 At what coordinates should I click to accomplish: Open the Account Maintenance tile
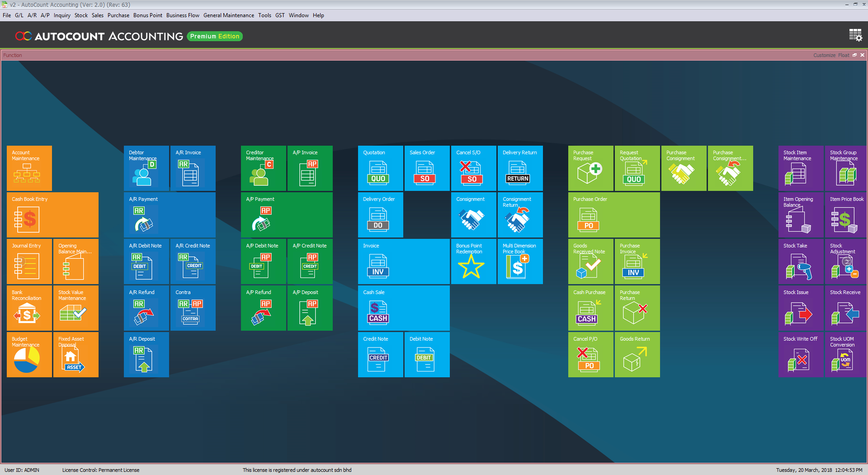(x=29, y=168)
